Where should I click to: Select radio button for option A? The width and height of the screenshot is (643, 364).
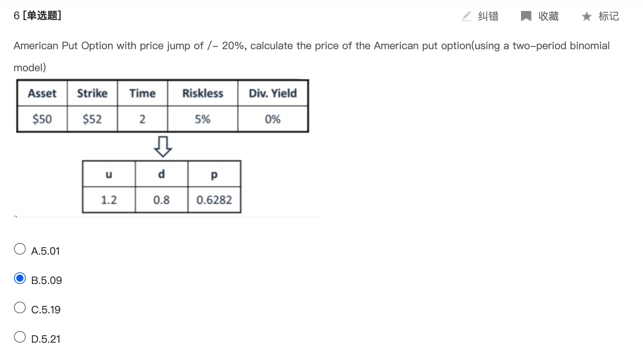point(20,249)
